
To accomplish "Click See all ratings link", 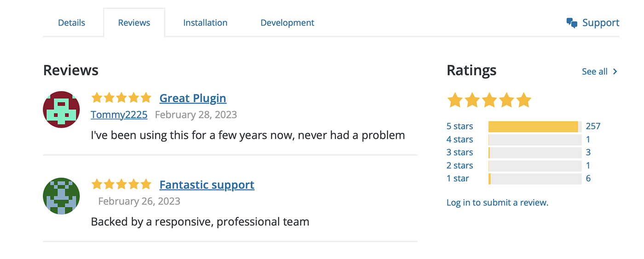I will 595,71.
